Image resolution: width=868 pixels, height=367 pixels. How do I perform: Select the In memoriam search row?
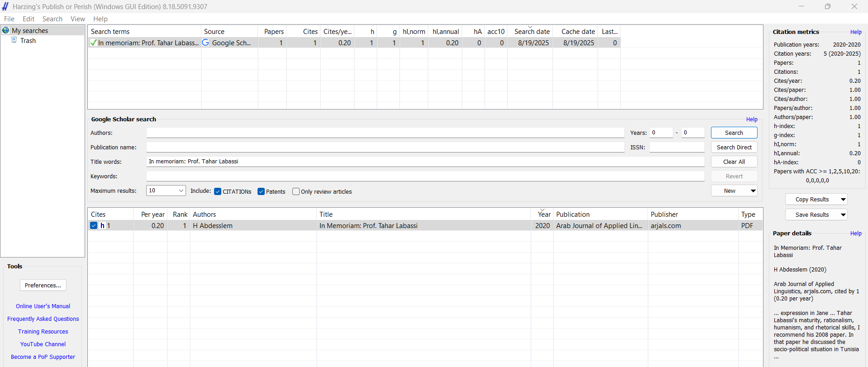(354, 43)
